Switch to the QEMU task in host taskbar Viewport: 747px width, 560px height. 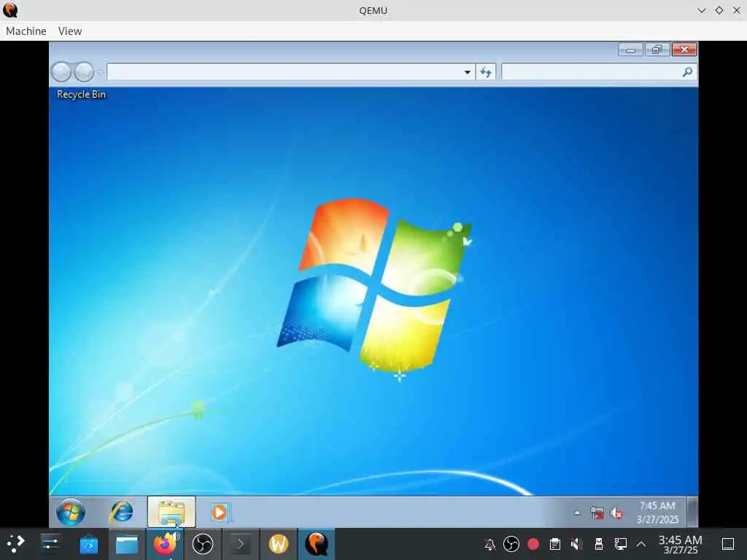pos(317,544)
